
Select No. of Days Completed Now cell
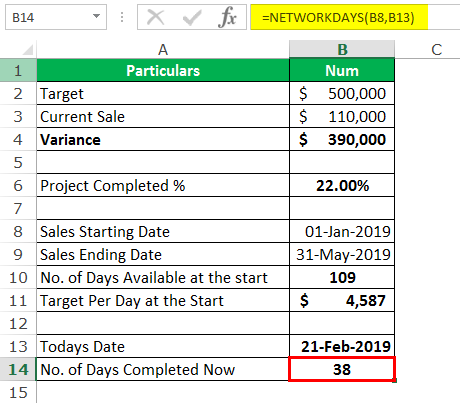click(163, 369)
